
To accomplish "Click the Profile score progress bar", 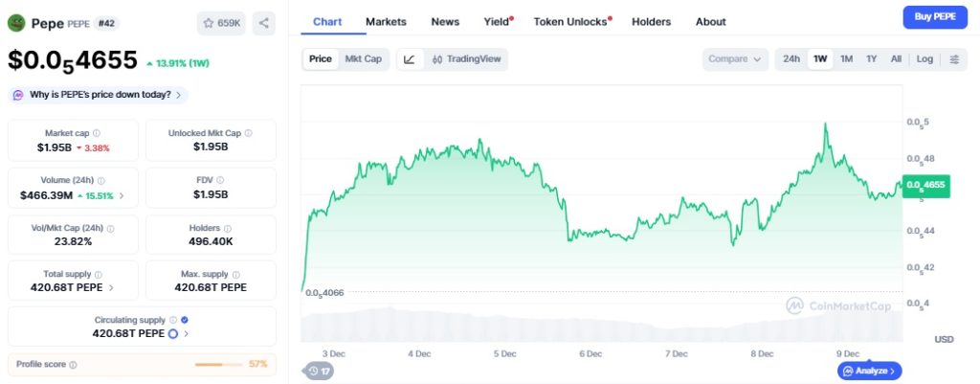I will click(218, 364).
